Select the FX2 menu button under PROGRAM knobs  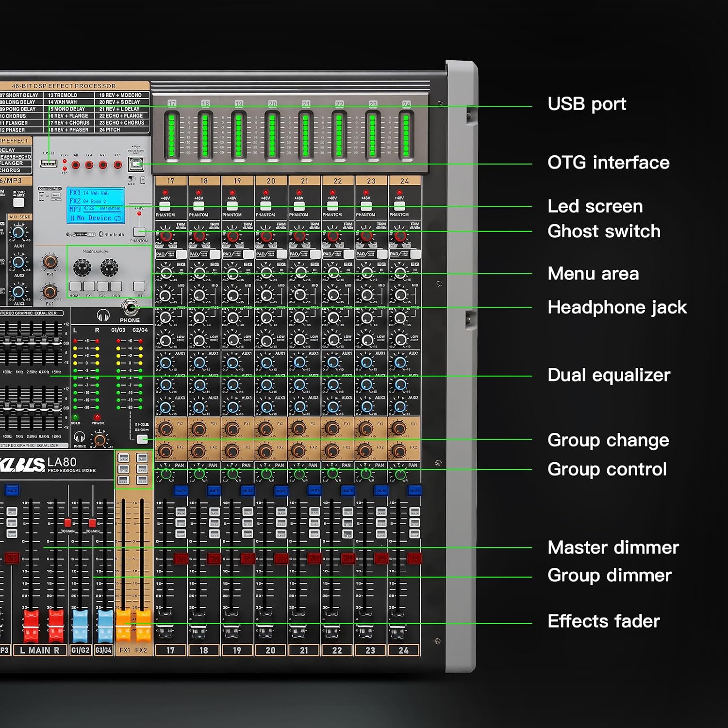[x=102, y=286]
